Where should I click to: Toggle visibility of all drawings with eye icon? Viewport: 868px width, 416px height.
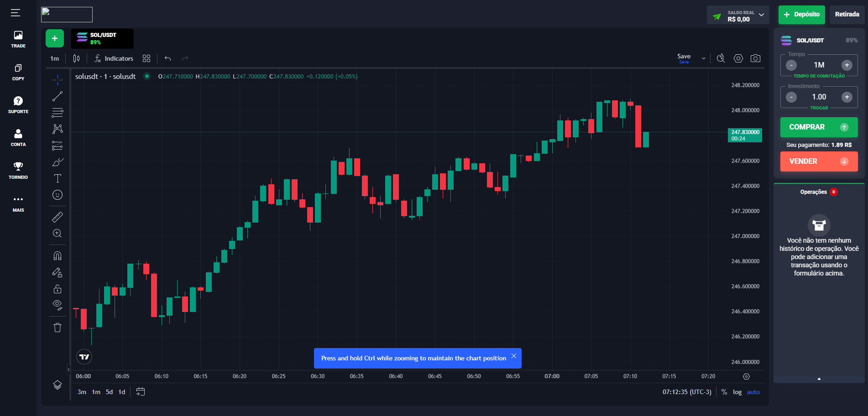pos(58,304)
